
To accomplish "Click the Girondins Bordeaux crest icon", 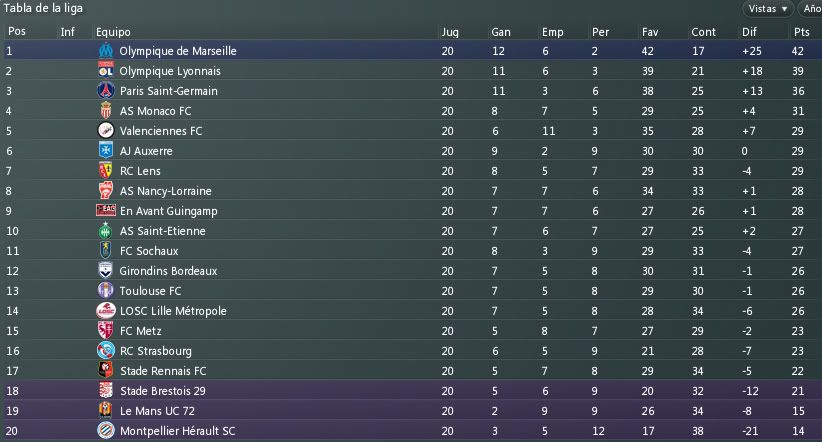I will point(105,271).
